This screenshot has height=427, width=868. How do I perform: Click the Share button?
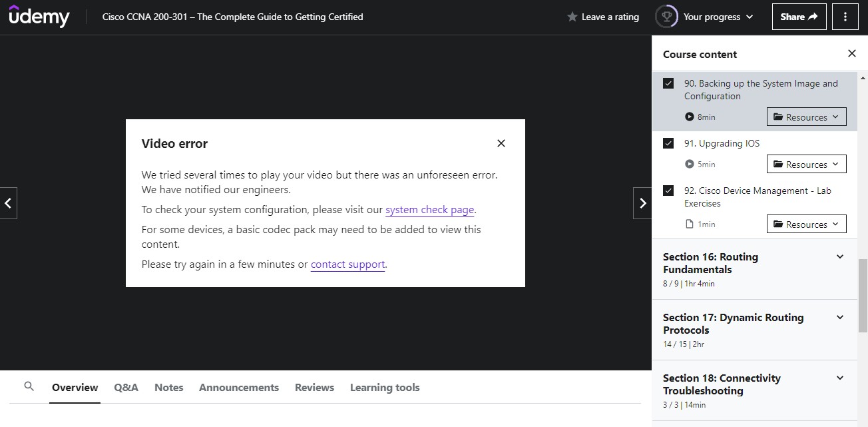799,17
